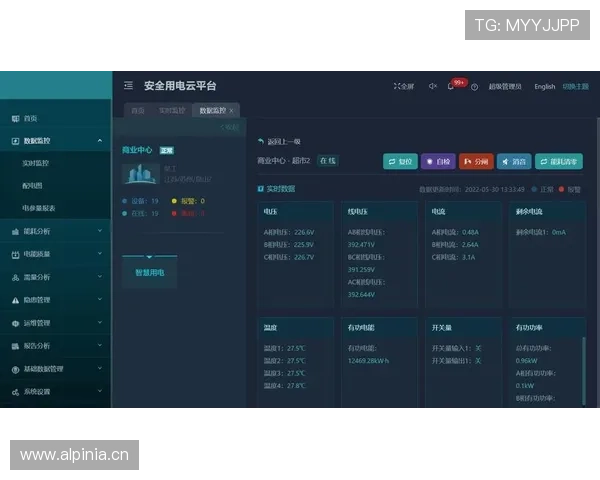
Task: Click the 切换主题 theme switch link
Action: point(576,87)
